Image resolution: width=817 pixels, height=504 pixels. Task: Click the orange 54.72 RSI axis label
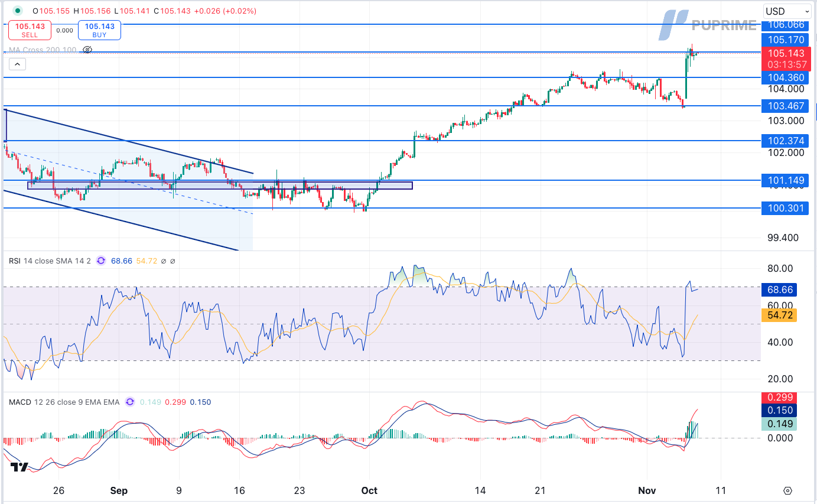click(x=779, y=316)
